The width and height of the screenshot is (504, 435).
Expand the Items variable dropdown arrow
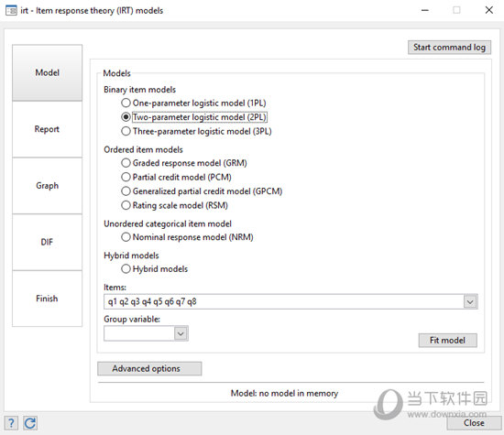click(470, 301)
